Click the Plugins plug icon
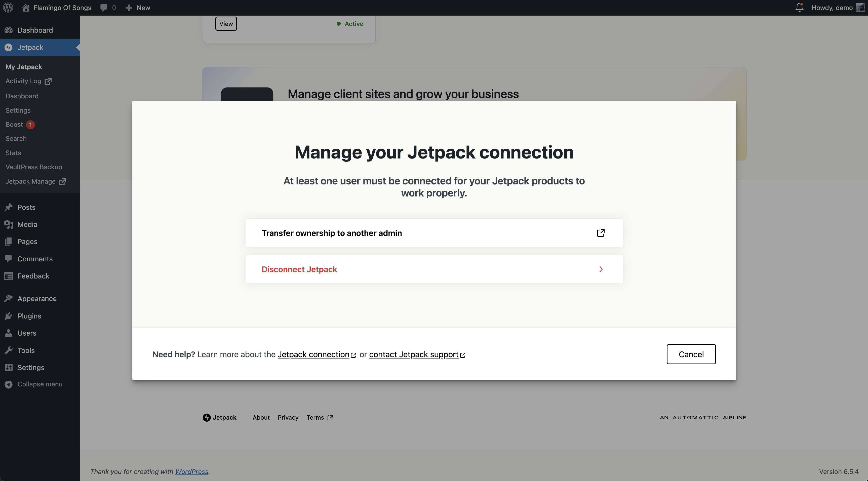The width and height of the screenshot is (868, 481). 9,316
